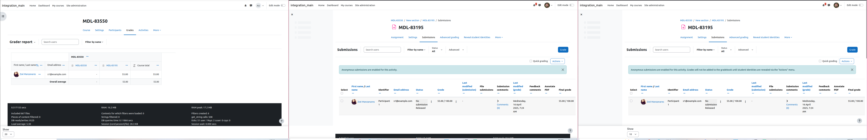Open notifications bell with badge in middle window
The height and width of the screenshot is (140, 868).
[x=534, y=5]
